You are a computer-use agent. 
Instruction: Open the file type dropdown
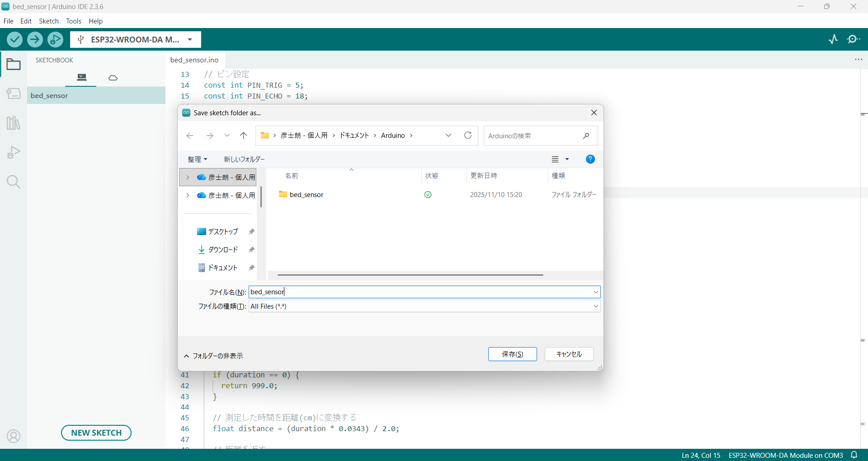pos(596,306)
